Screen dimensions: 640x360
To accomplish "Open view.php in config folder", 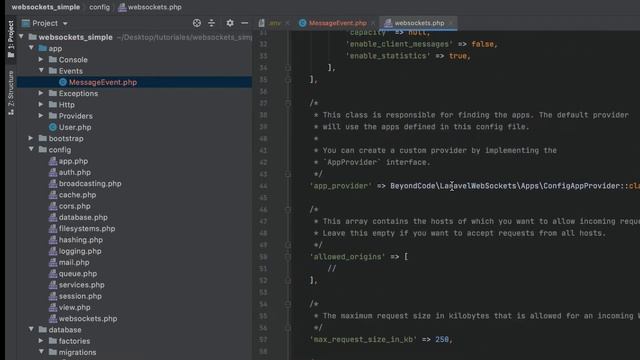I will click(x=75, y=307).
